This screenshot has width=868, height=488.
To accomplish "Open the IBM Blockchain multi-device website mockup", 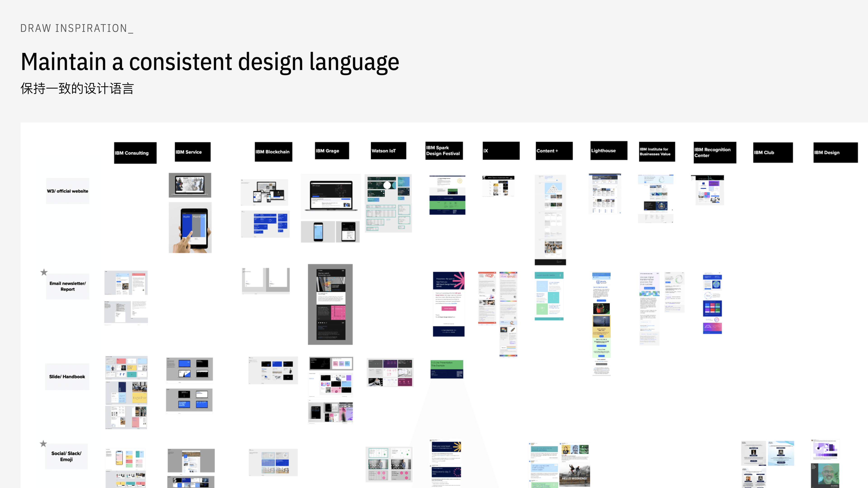I will click(x=264, y=192).
